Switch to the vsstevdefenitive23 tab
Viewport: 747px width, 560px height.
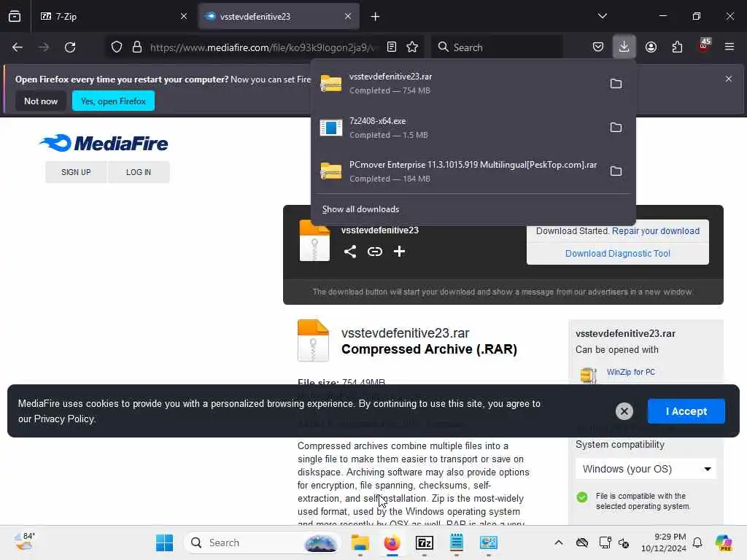[279, 16]
